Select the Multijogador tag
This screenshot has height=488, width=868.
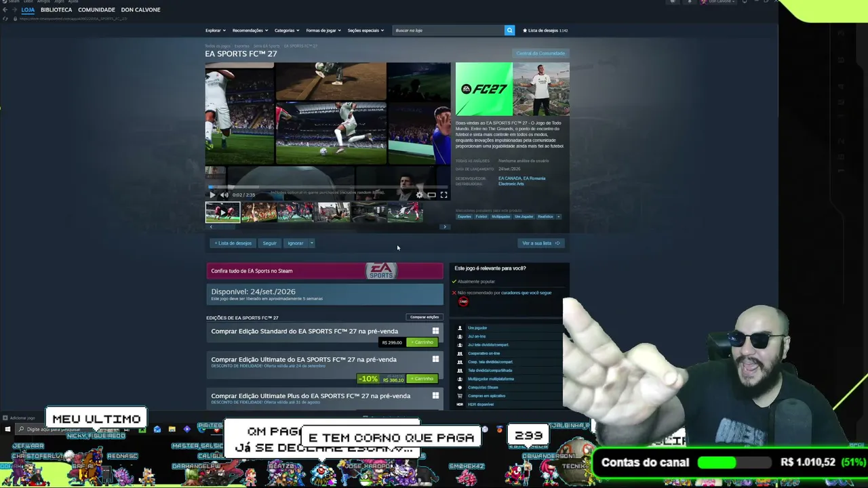click(x=501, y=216)
